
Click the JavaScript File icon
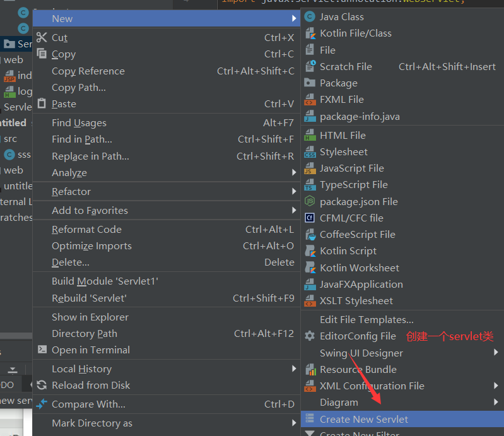[310, 168]
